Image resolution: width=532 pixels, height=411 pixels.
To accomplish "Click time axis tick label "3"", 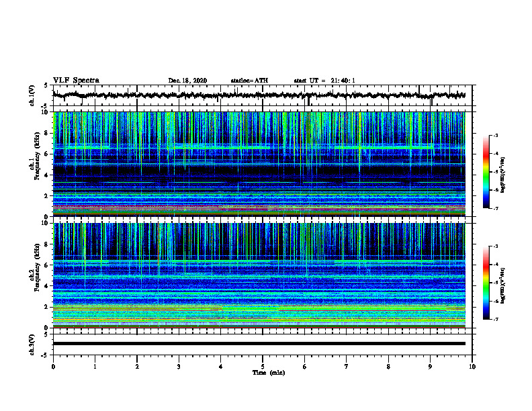I will pos(179,367).
